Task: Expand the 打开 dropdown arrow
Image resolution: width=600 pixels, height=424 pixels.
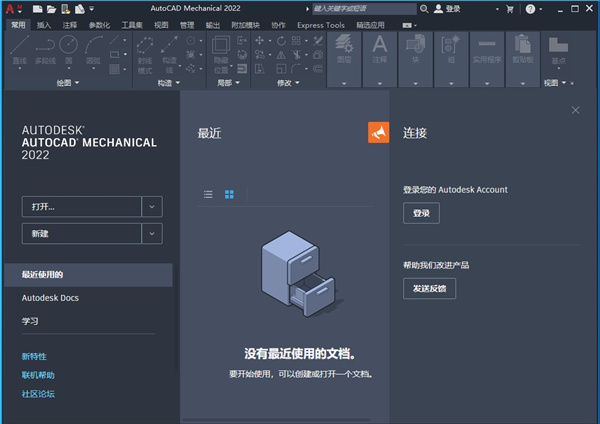Action: point(152,206)
